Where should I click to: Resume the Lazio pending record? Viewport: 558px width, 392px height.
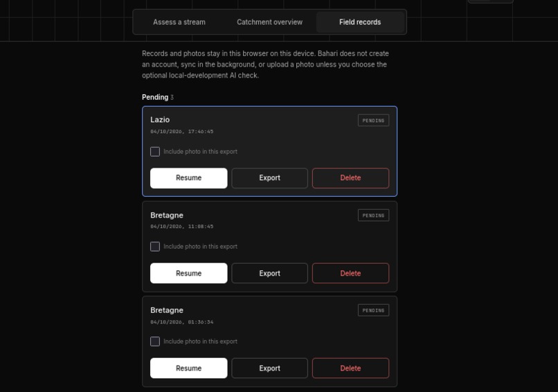click(188, 178)
